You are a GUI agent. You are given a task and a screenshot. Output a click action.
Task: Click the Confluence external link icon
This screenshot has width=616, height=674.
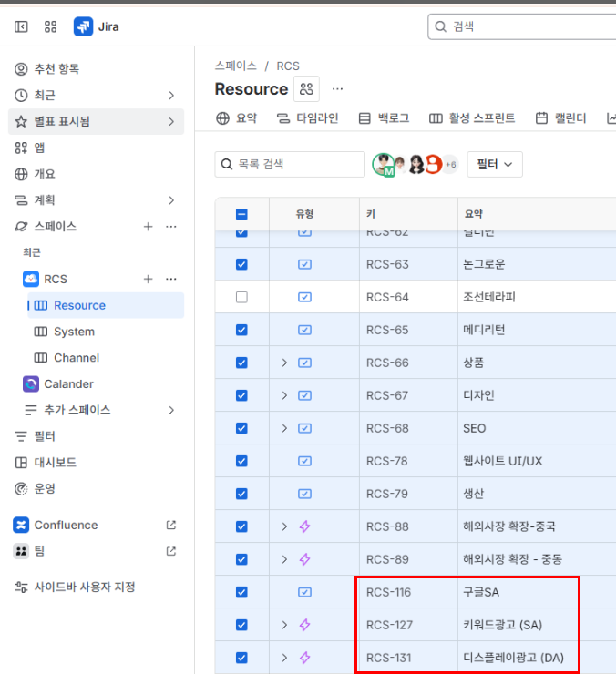170,525
